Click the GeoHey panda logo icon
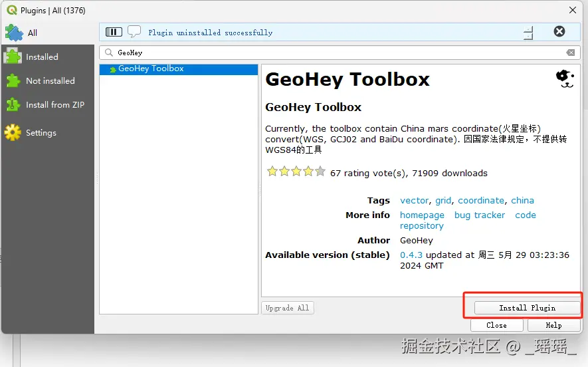 point(565,79)
